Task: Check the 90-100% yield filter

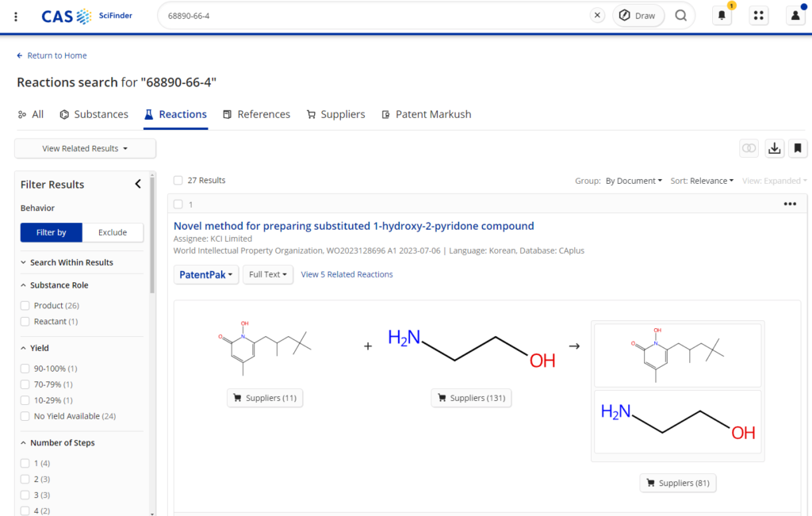Action: (25, 369)
